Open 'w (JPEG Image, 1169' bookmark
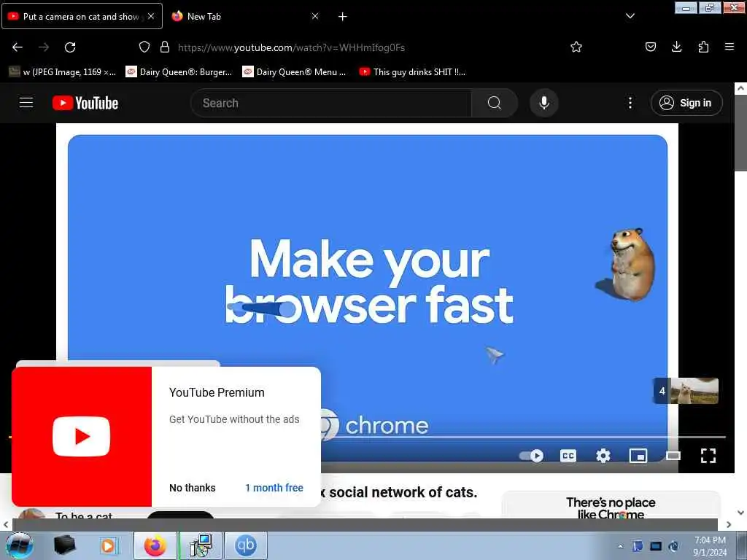 [63, 72]
